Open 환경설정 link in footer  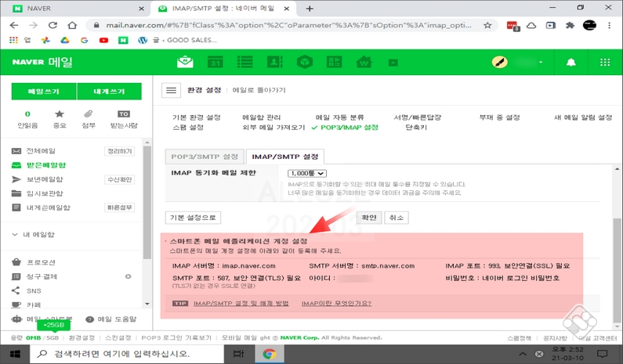pyautogui.click(x=81, y=338)
